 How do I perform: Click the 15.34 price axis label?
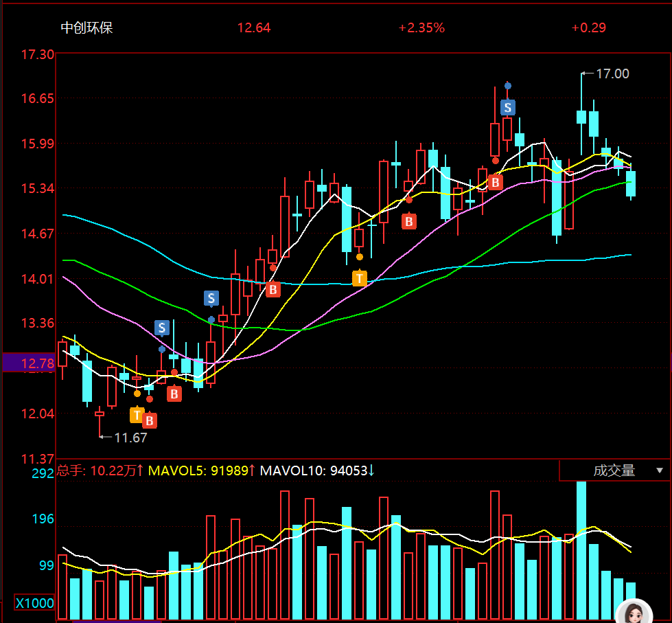[38, 188]
